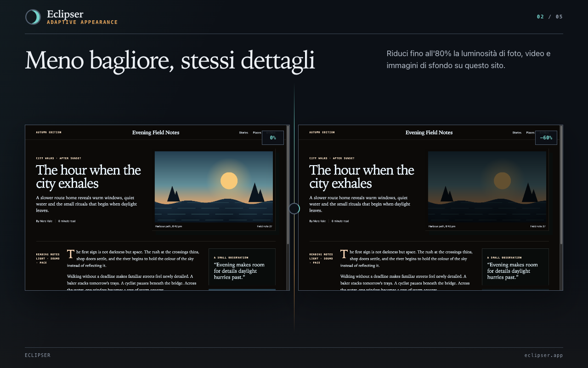The image size is (588, 368).
Task: Click the drop-cap "T" in right preview article
Action: pos(344,254)
